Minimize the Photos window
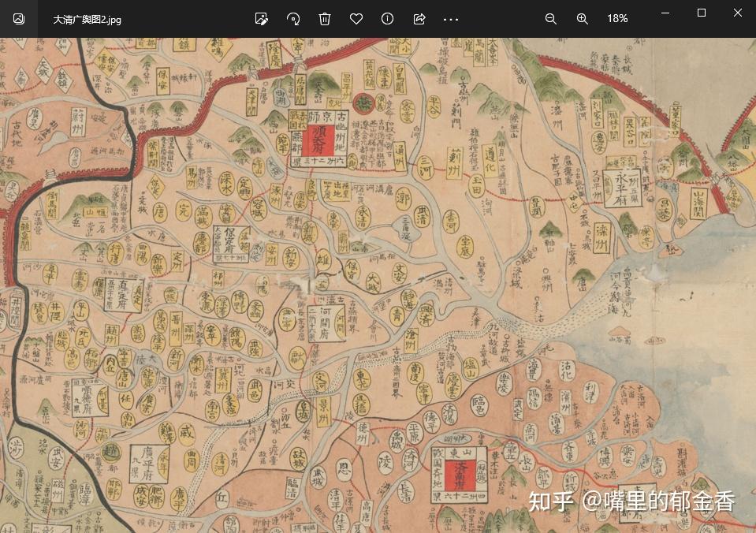This screenshot has height=533, width=756. pyautogui.click(x=665, y=13)
